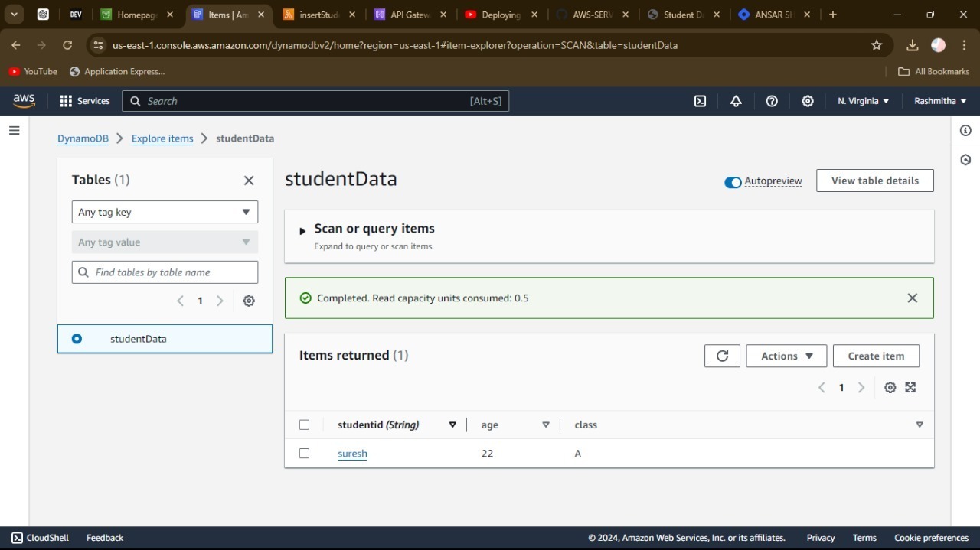Open the Any tag key dropdown

165,212
